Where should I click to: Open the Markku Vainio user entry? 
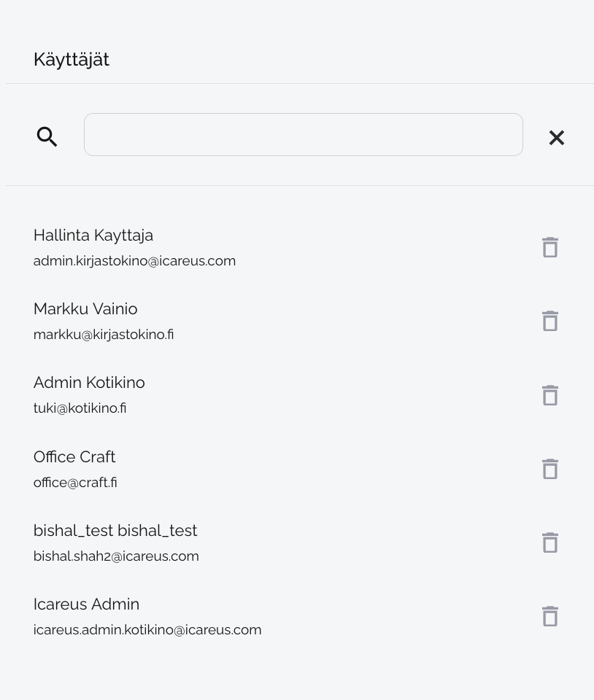85,309
